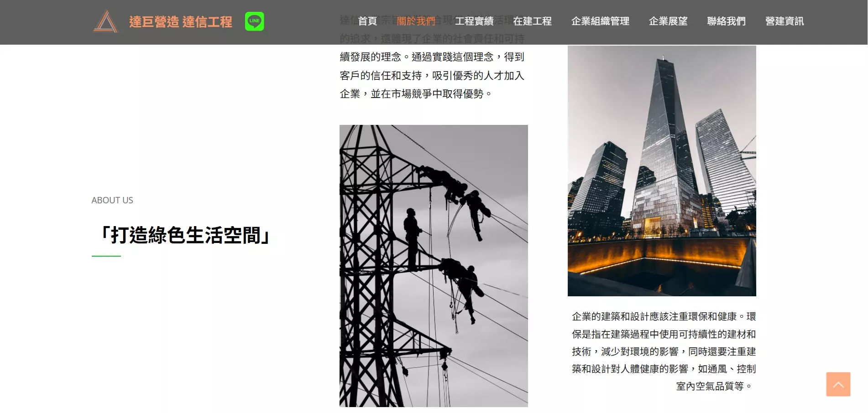Open the 企業展望 menu item
Screen dimensions: 868x413
[668, 21]
